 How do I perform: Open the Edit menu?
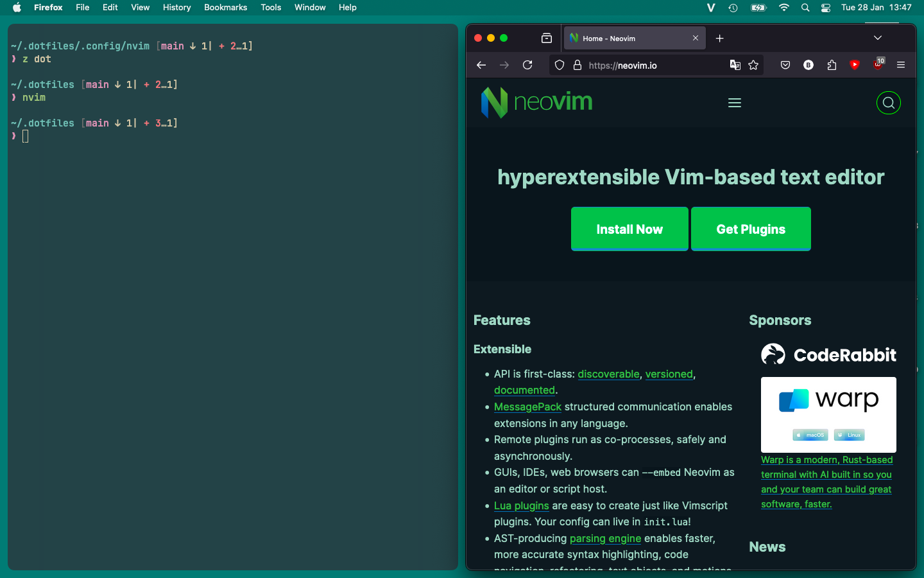[x=110, y=8]
